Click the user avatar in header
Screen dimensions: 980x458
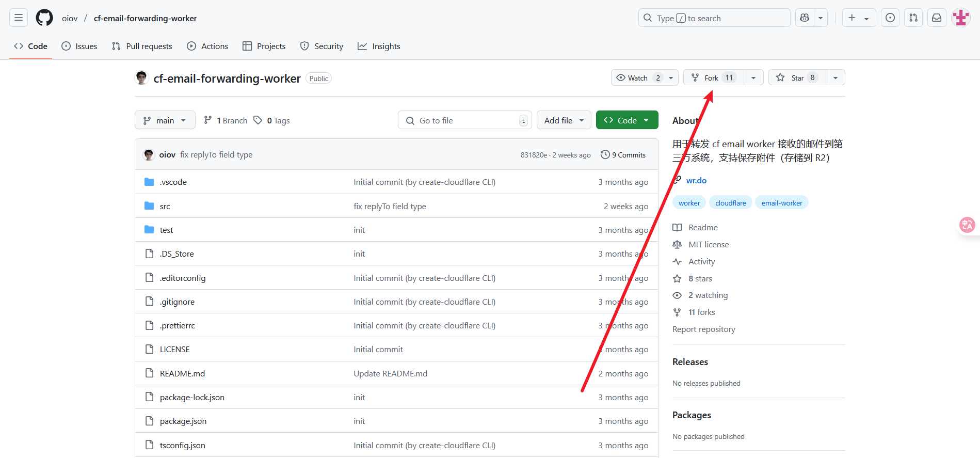(960, 18)
